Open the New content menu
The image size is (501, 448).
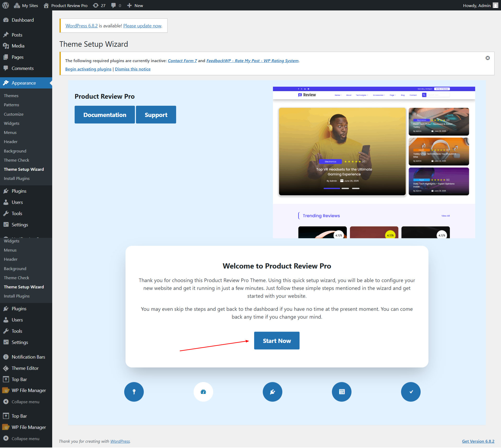tap(135, 5)
